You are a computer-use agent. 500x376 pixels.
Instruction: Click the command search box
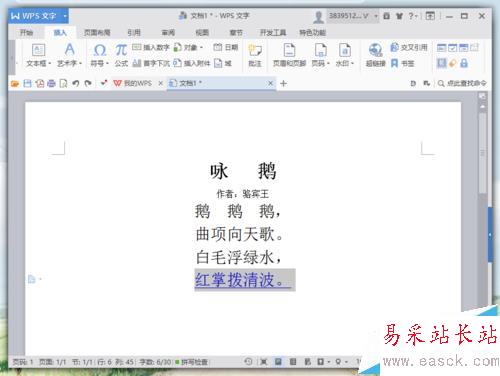462,83
